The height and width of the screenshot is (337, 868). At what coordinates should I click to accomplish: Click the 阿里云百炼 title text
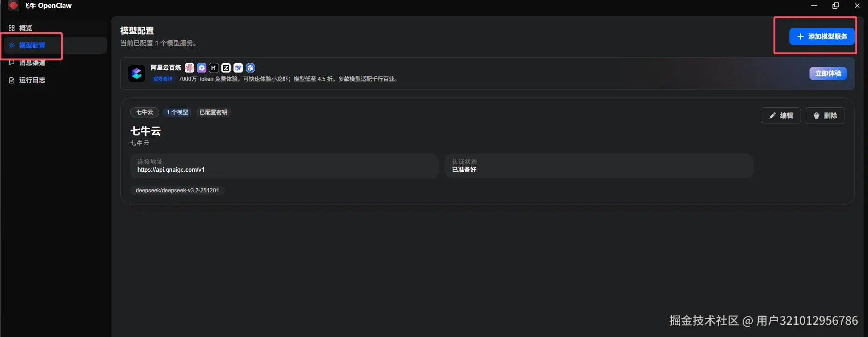(x=166, y=68)
